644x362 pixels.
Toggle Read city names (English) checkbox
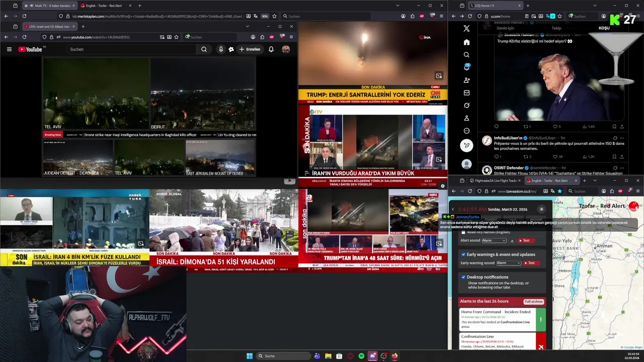pyautogui.click(x=463, y=232)
